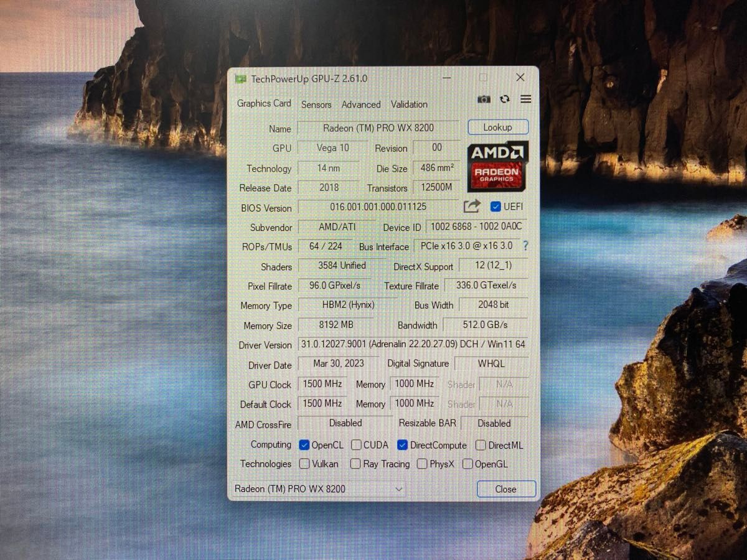This screenshot has width=747, height=560.
Task: Minimize the GPU-Z window
Action: point(446,78)
